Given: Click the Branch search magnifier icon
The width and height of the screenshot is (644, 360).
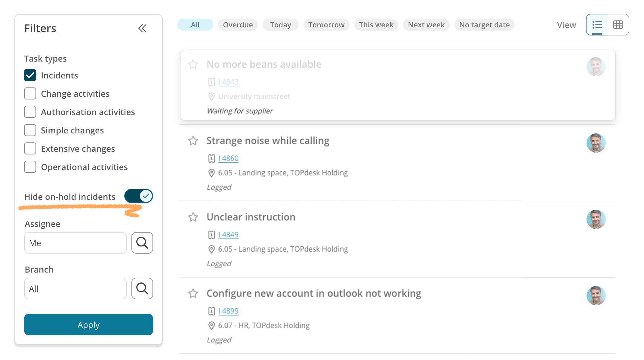Looking at the screenshot, I should click(x=142, y=288).
